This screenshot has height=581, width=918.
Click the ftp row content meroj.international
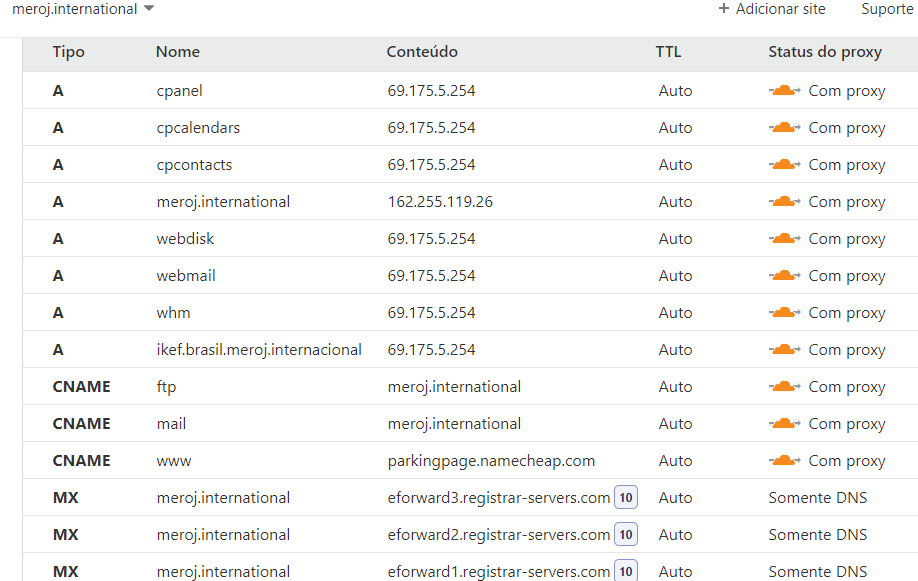[x=454, y=387]
